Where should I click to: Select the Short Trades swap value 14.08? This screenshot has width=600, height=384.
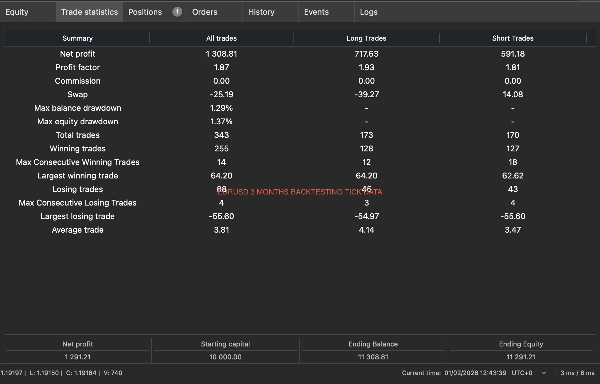coord(512,94)
